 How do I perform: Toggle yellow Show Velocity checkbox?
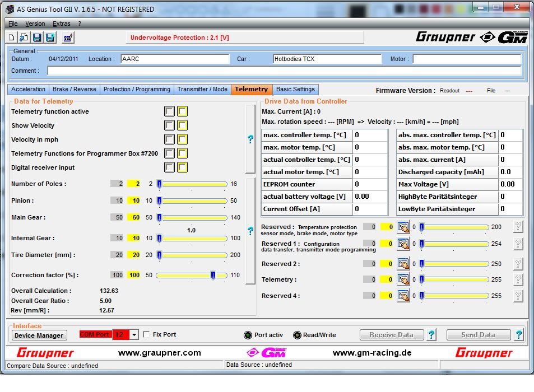click(182, 125)
